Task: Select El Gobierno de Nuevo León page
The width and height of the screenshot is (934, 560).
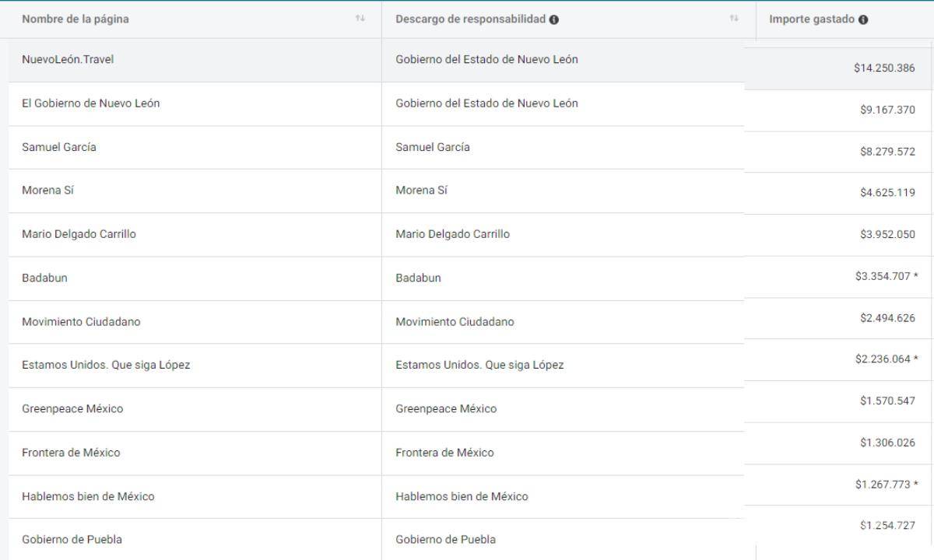Action: 91,103
